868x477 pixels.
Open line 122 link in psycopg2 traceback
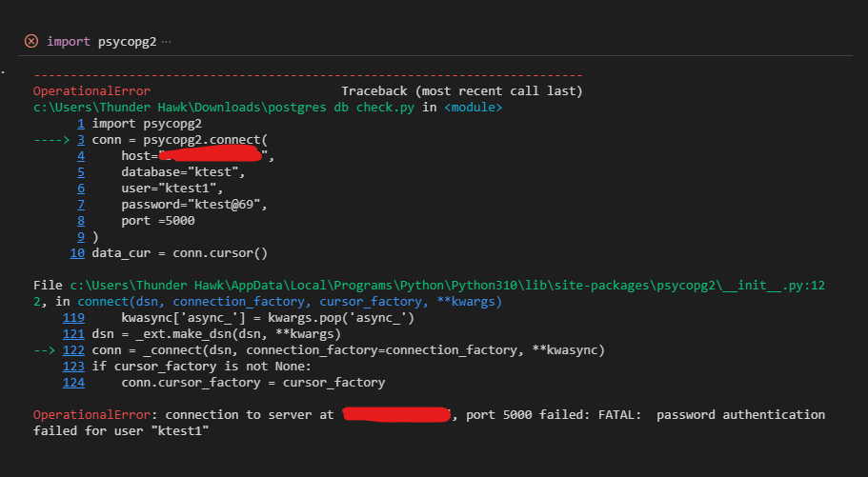tap(73, 350)
